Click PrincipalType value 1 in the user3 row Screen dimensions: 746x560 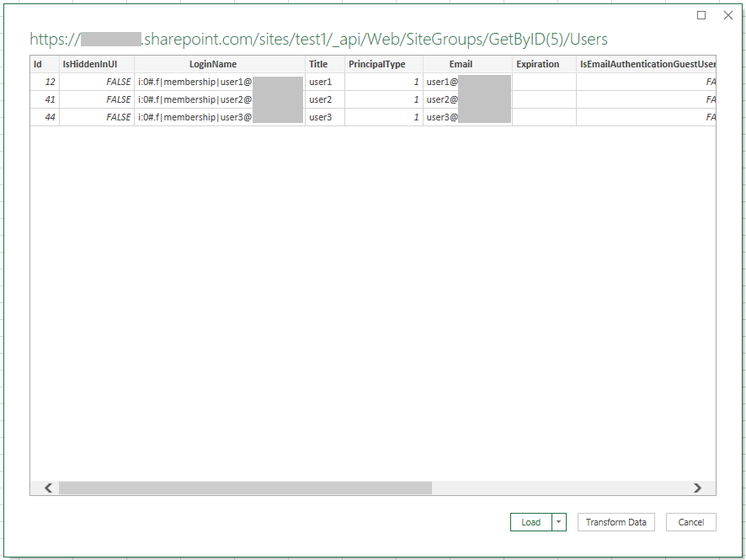383,117
